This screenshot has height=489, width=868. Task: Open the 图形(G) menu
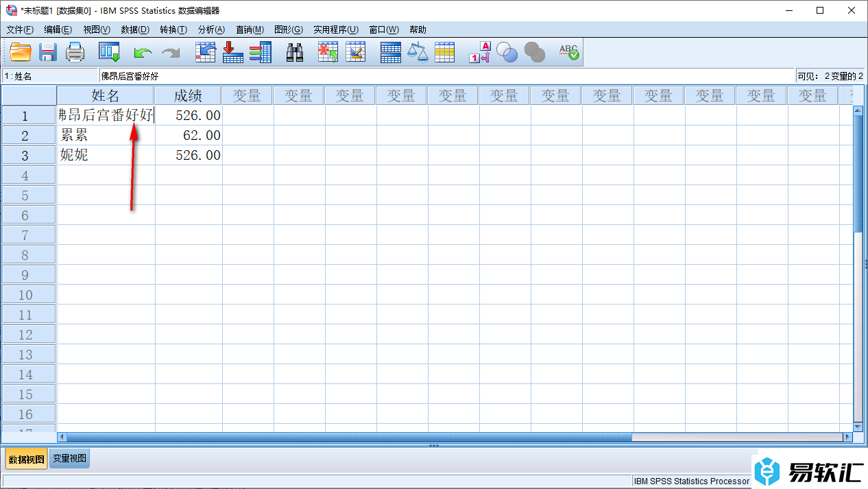tap(289, 29)
